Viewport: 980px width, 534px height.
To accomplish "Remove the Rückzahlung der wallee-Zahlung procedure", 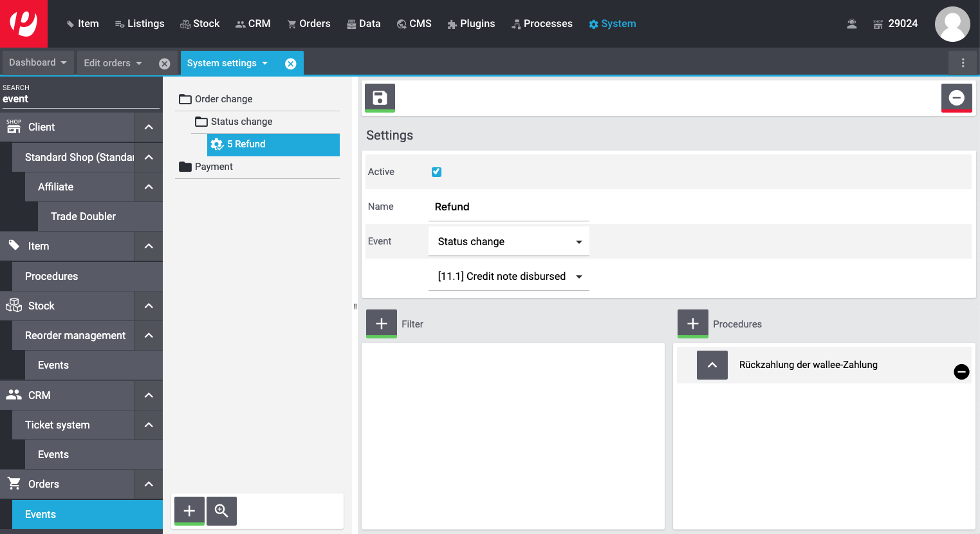I will click(961, 372).
